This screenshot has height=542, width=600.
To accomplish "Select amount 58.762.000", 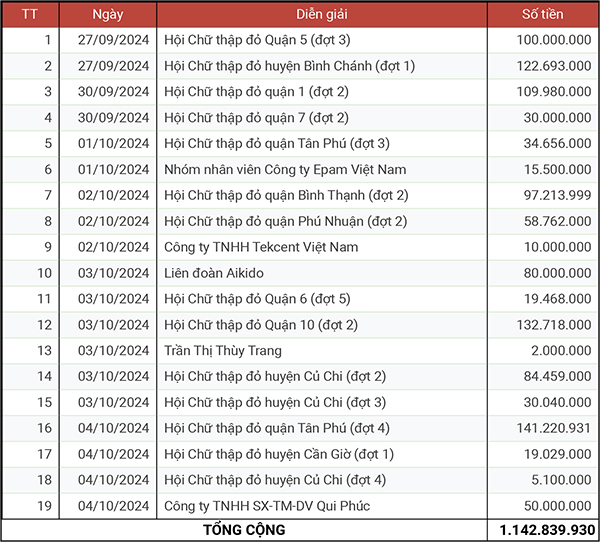I will tap(558, 221).
